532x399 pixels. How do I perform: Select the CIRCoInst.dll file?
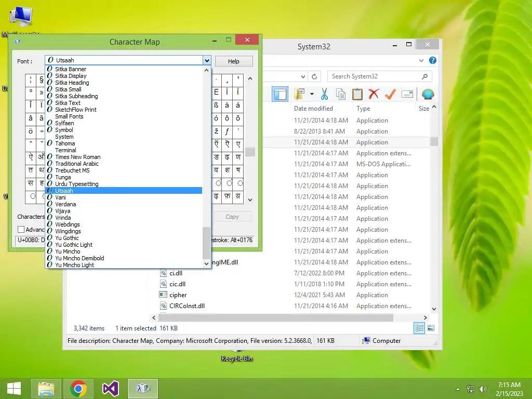[x=187, y=305]
